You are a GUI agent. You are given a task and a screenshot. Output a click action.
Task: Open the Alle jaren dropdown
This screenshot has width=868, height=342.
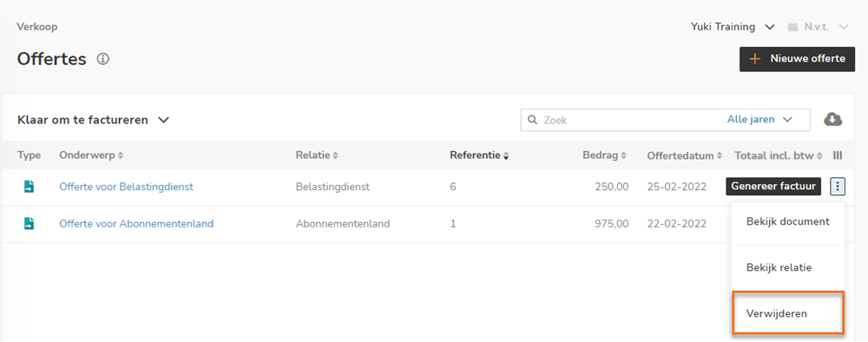point(759,120)
